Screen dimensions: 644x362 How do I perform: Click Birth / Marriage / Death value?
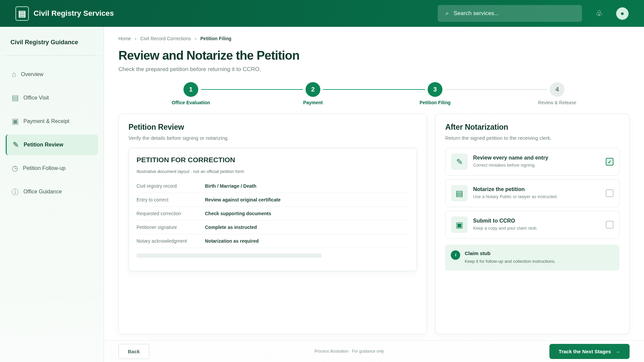tap(230, 186)
